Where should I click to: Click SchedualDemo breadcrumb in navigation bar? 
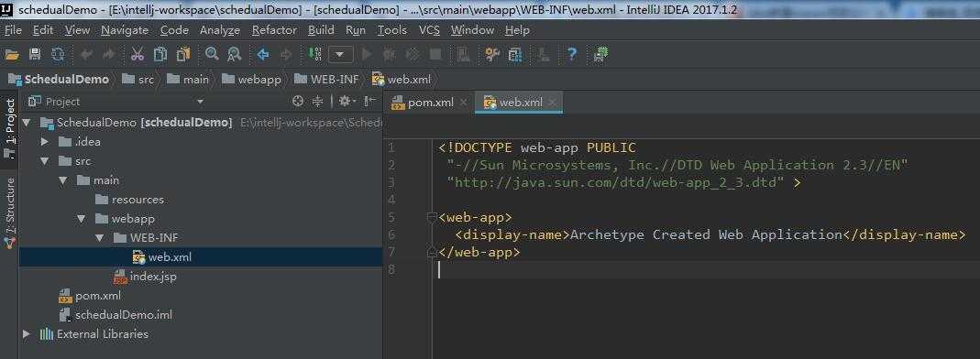click(59, 80)
